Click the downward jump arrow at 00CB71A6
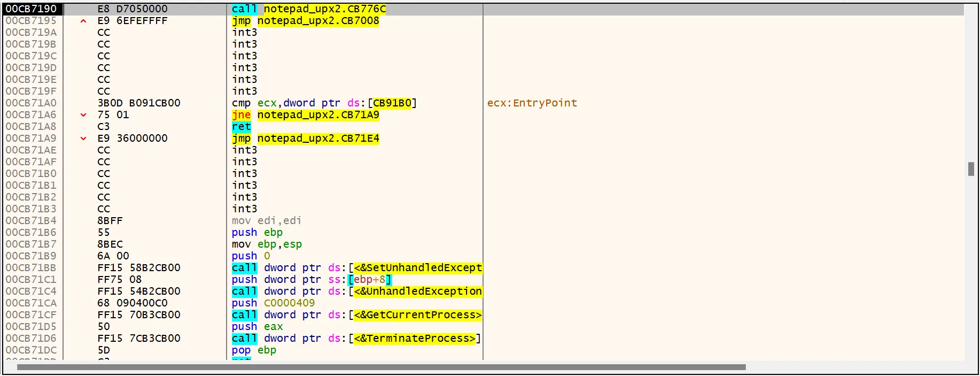Image resolution: width=980 pixels, height=376 pixels. coord(83,115)
